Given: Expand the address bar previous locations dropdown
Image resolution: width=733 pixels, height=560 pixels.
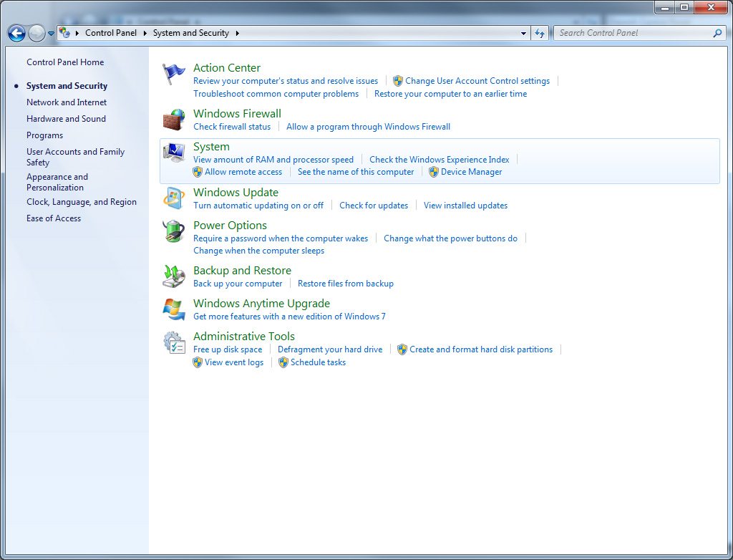Looking at the screenshot, I should [x=523, y=33].
